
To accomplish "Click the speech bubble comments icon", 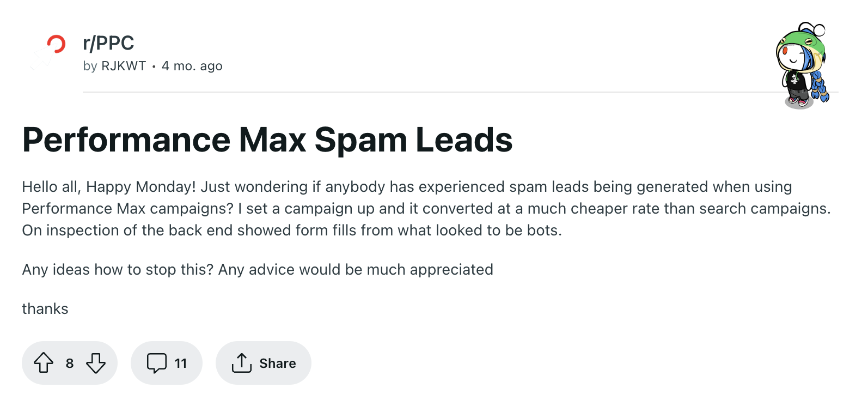I will point(157,363).
